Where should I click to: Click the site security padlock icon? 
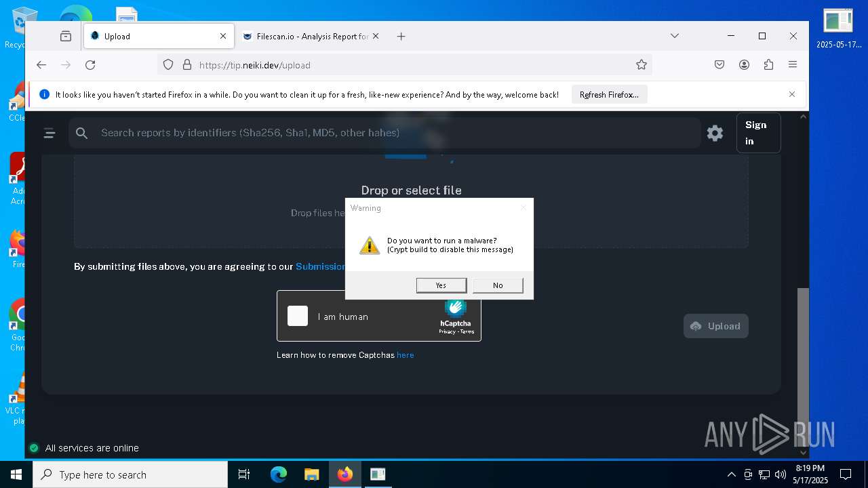pyautogui.click(x=187, y=65)
